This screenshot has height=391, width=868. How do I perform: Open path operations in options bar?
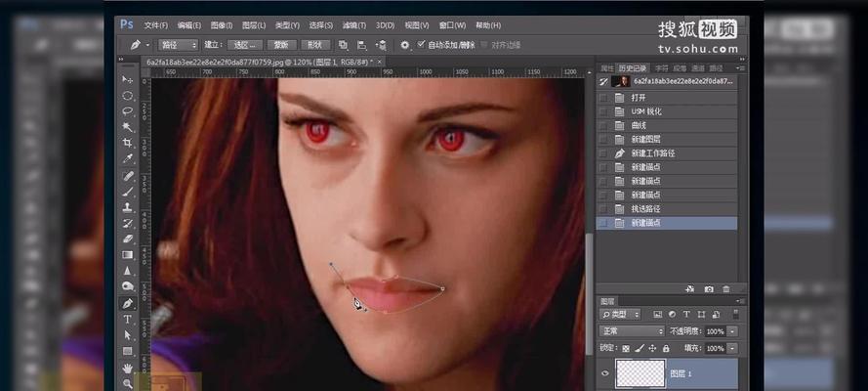[x=344, y=45]
